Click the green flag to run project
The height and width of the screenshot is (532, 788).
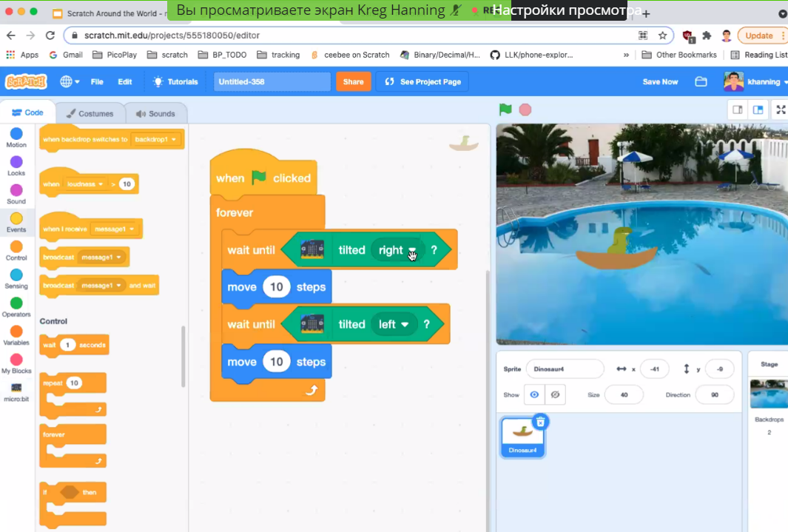505,110
